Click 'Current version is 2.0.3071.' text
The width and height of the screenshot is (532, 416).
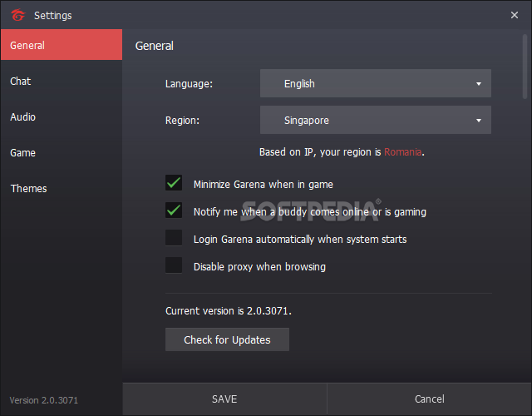pos(229,310)
